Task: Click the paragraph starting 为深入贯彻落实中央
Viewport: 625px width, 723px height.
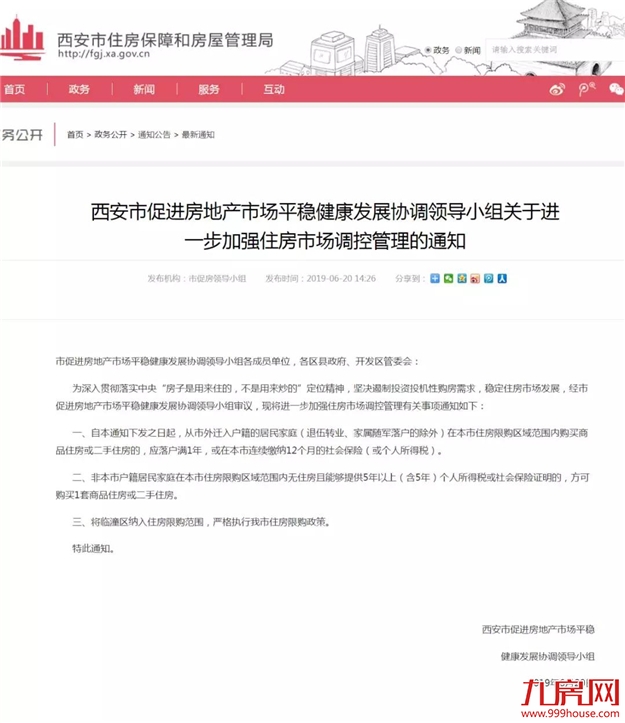Action: (x=322, y=397)
